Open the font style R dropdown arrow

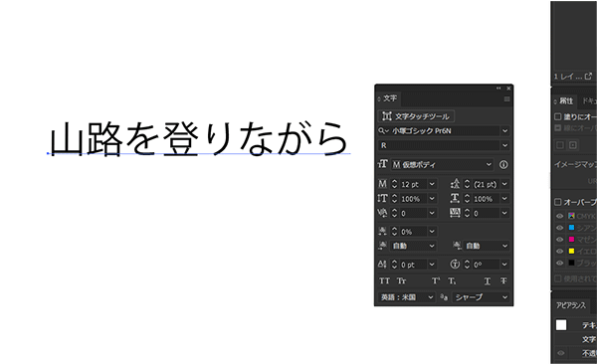coord(504,145)
